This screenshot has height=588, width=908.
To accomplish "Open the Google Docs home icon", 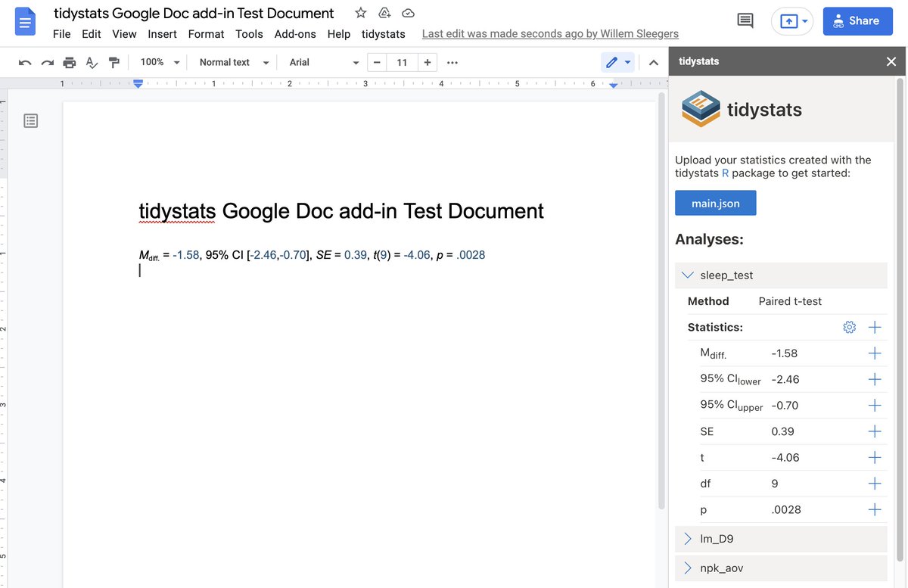I will tap(25, 22).
